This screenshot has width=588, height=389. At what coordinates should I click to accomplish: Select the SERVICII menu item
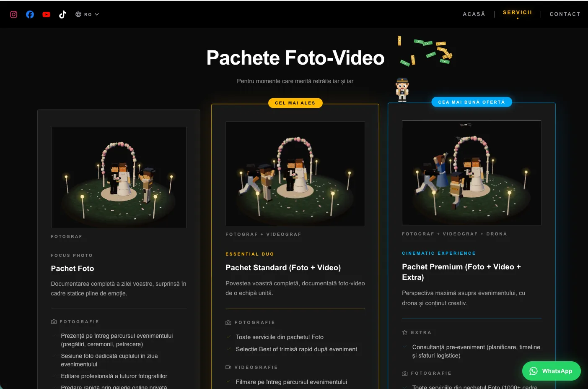point(518,13)
